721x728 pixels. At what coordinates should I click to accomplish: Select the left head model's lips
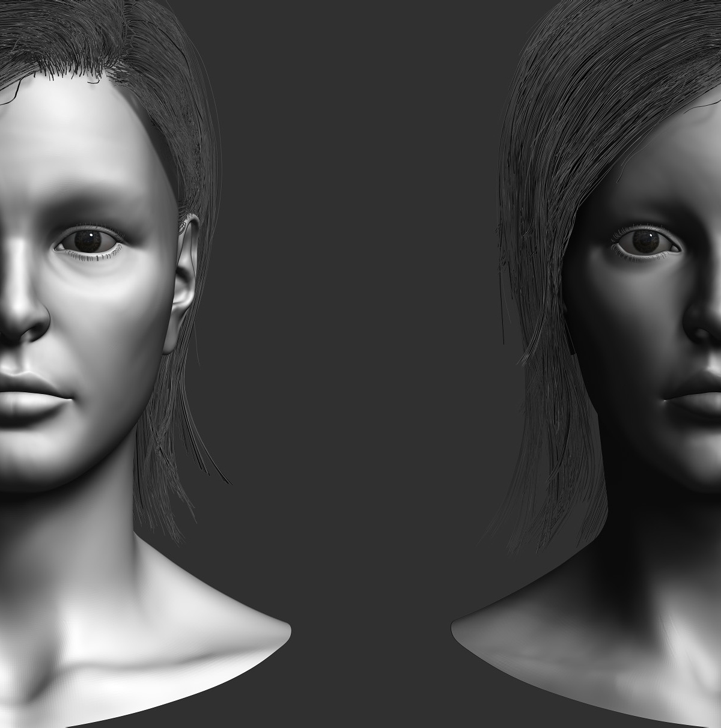click(37, 398)
